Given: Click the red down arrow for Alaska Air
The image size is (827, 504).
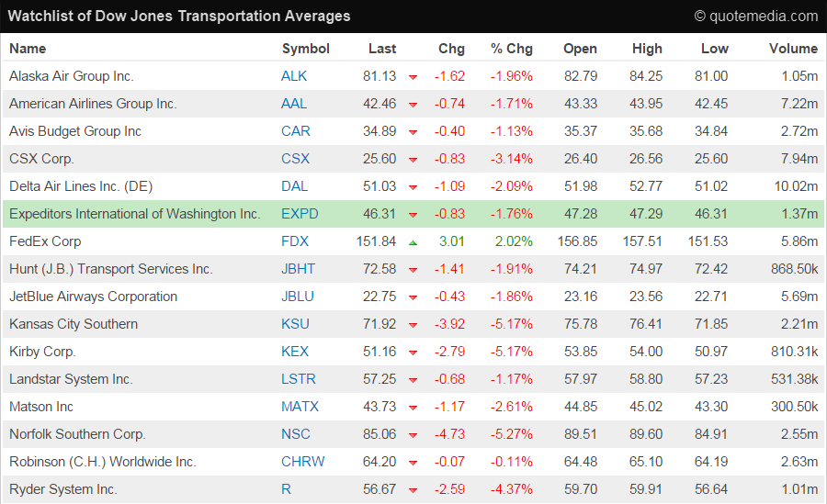Looking at the screenshot, I should click(x=413, y=77).
